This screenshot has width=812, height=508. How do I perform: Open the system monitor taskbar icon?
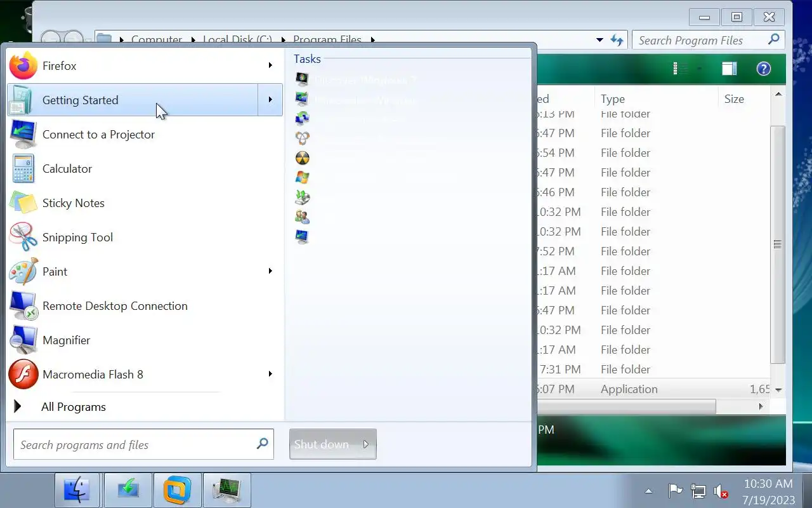pos(227,490)
